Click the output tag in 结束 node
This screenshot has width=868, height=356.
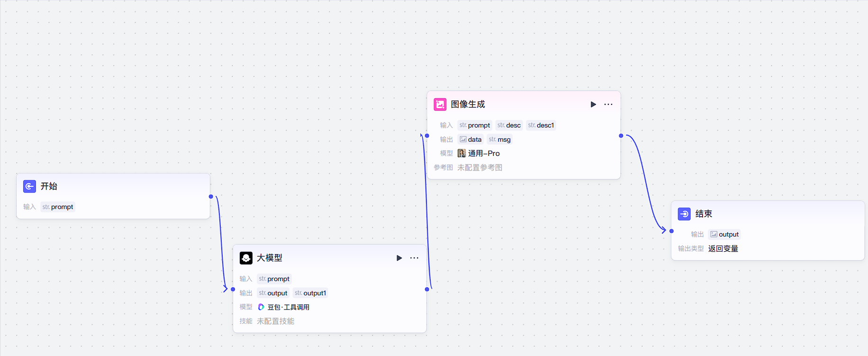[x=724, y=234]
